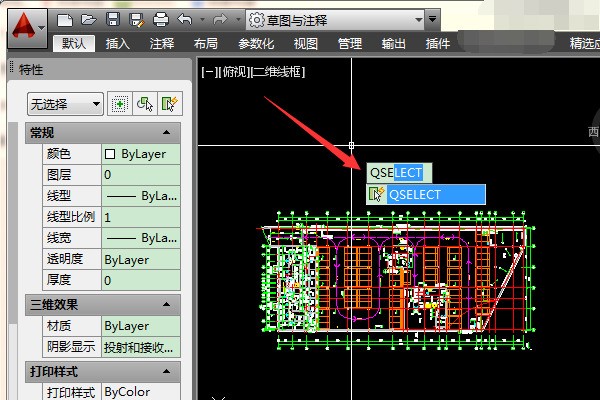Screen dimensions: 600x400
Task: Click the Undo arrow icon
Action: [x=184, y=19]
